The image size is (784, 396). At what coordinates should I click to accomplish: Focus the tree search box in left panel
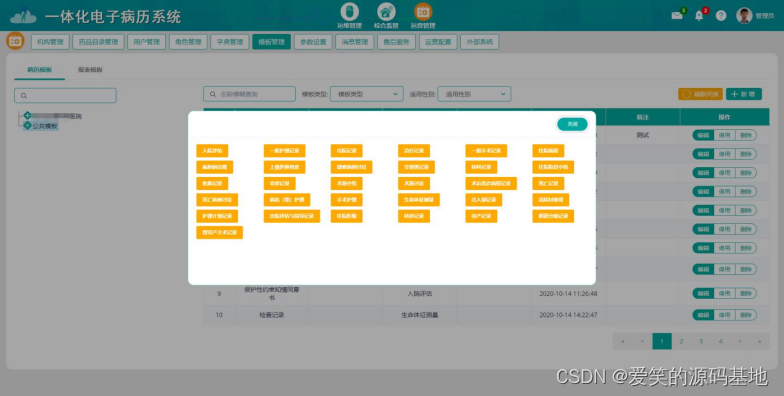click(x=66, y=96)
